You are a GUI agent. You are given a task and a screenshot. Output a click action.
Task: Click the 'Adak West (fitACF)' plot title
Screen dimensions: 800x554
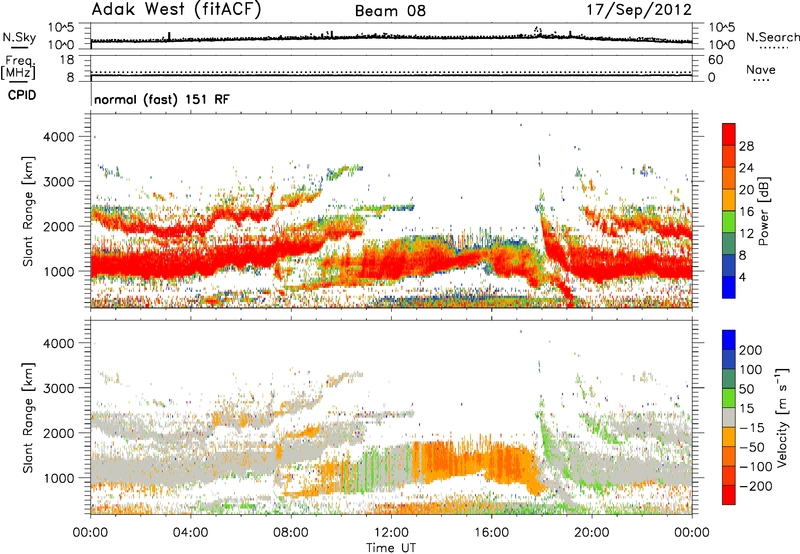pos(176,10)
